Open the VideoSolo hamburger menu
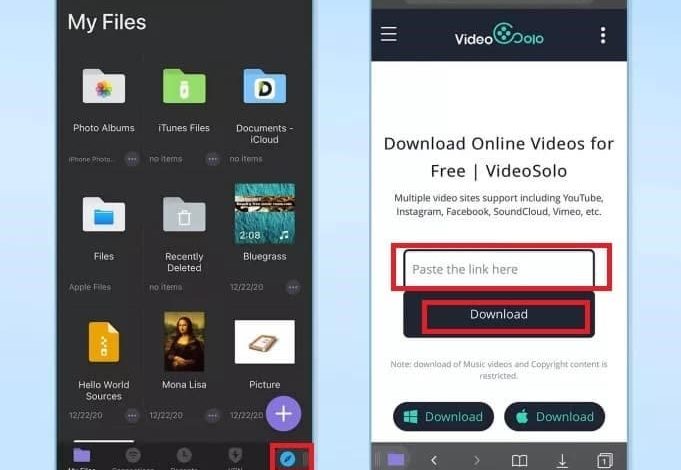The image size is (681, 470). pos(389,34)
